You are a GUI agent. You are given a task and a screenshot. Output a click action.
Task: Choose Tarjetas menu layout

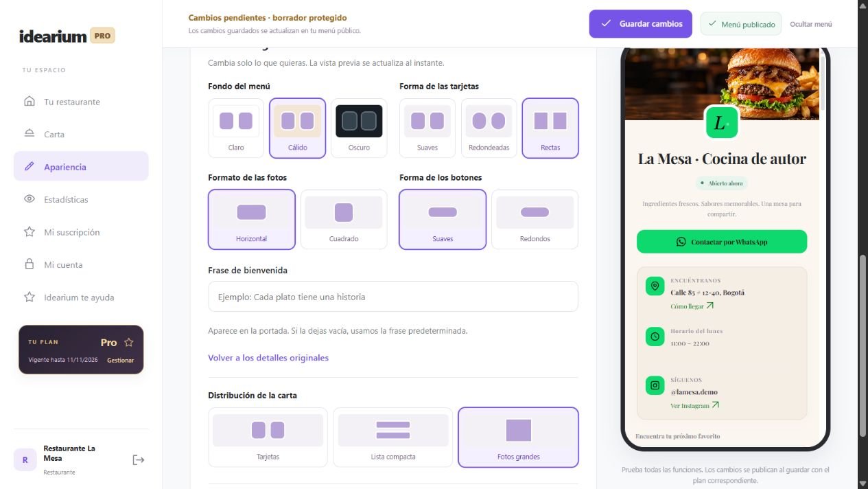point(268,437)
